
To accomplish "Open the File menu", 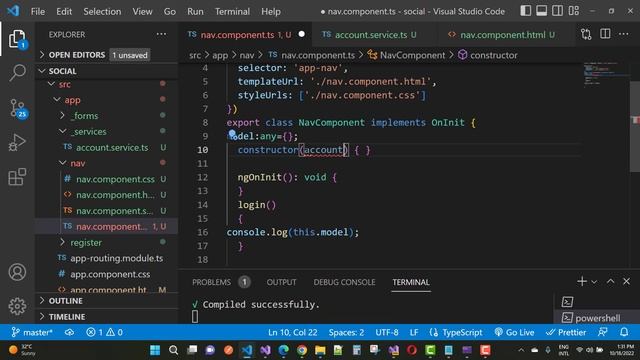I will (38, 11).
